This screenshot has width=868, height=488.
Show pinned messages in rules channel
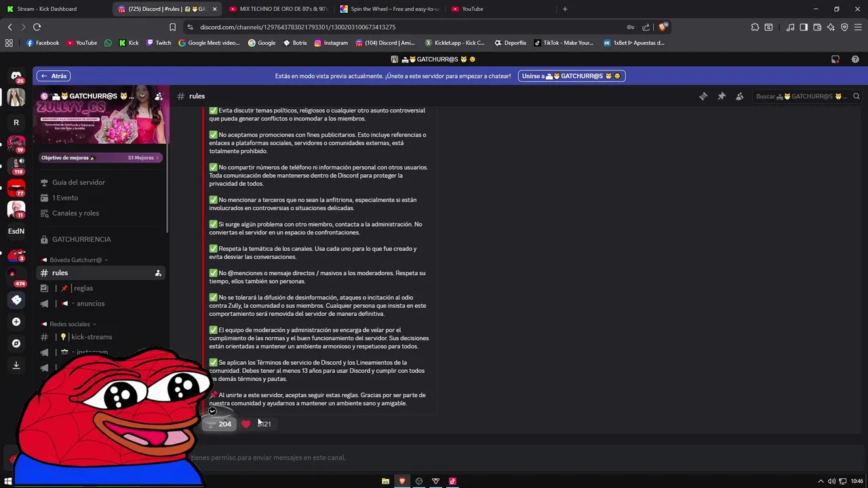pyautogui.click(x=722, y=96)
